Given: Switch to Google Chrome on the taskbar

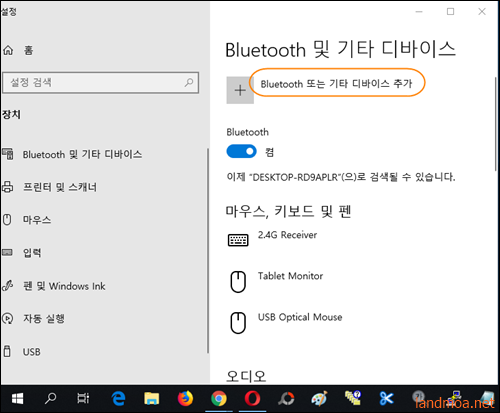Looking at the screenshot, I should [x=219, y=398].
